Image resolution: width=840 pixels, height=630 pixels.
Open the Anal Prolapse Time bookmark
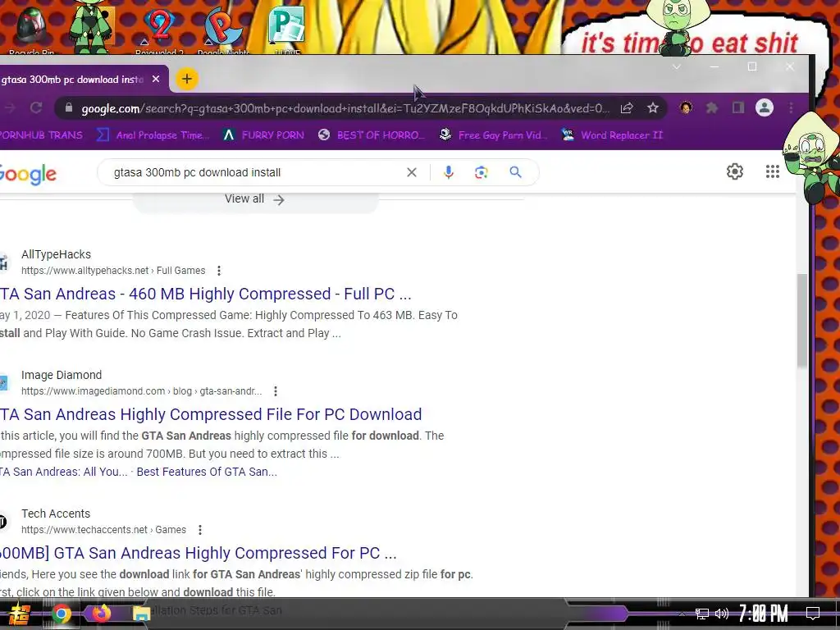[153, 135]
